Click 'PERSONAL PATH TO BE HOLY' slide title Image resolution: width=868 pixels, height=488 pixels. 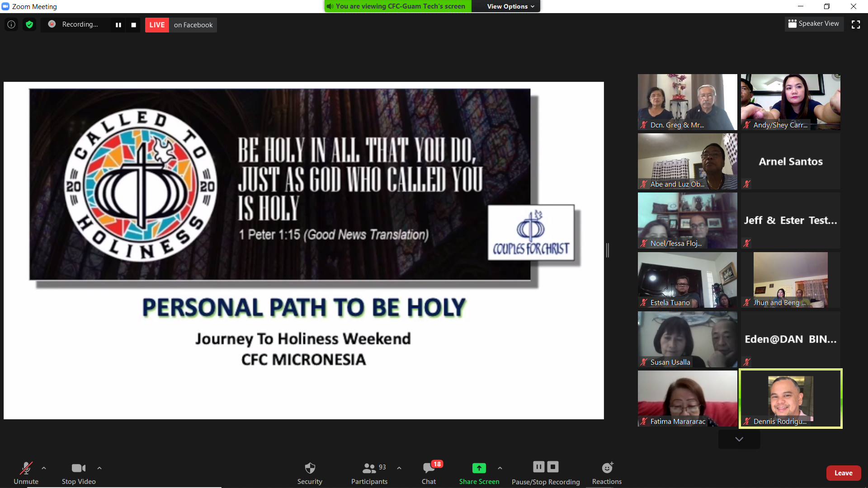point(304,307)
